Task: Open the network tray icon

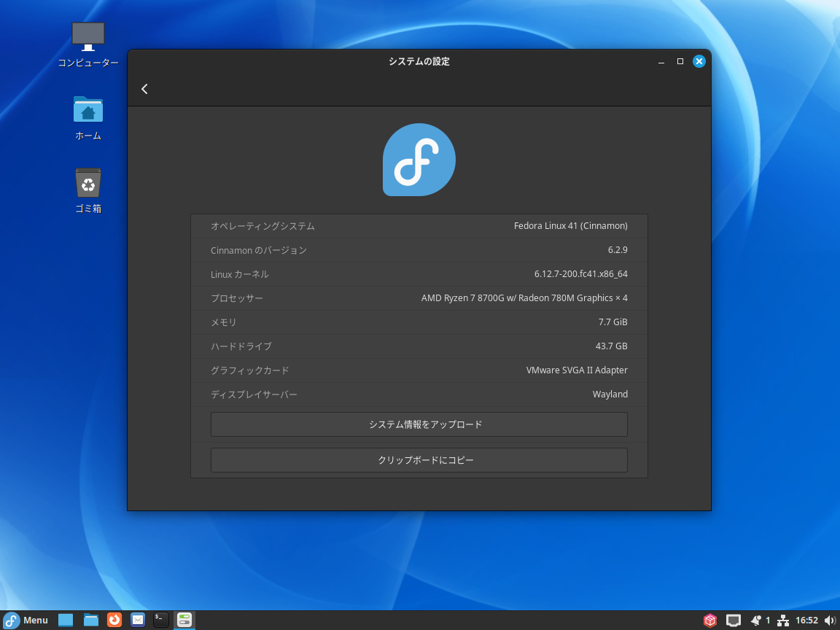Action: (783, 621)
